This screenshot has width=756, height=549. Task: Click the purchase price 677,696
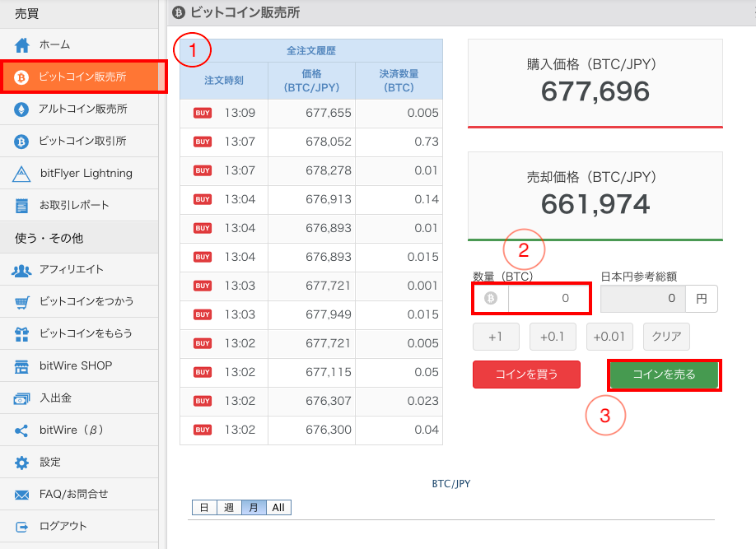595,91
